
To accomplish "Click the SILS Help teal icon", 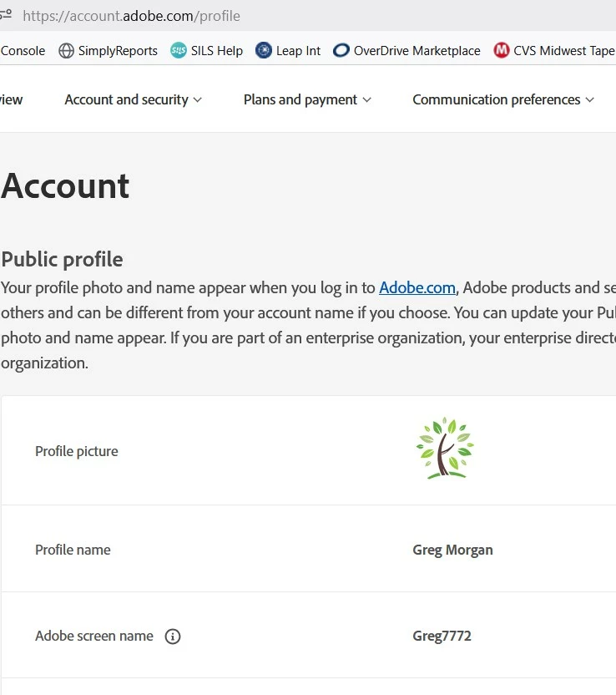I will [x=179, y=50].
